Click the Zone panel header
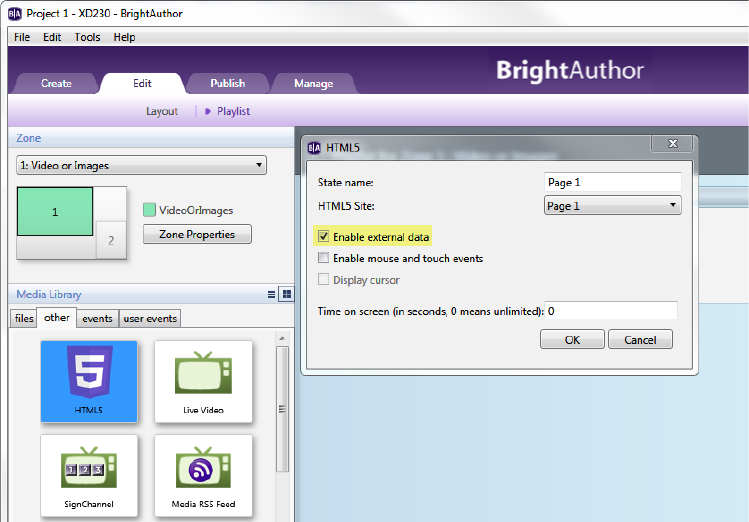The image size is (749, 522). click(x=151, y=138)
